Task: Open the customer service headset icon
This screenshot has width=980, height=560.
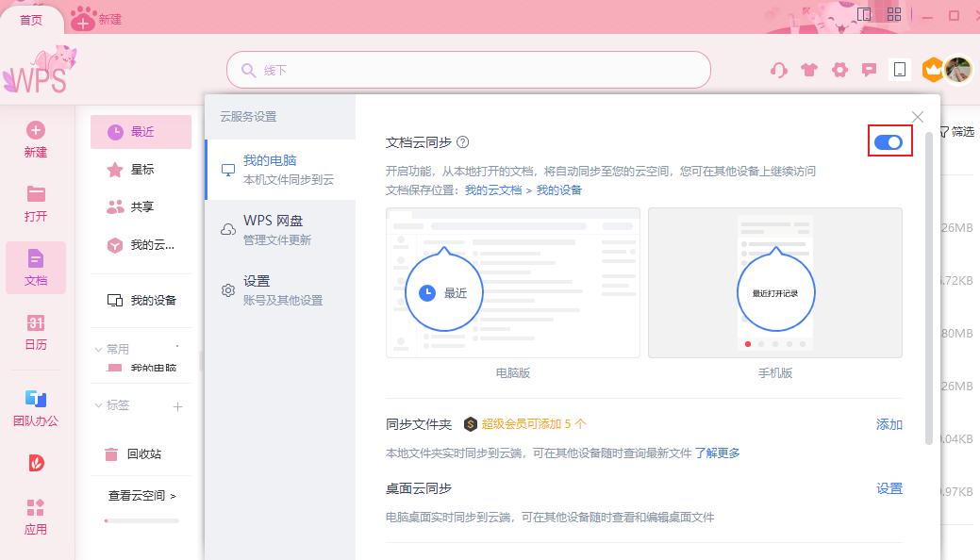Action: click(778, 70)
